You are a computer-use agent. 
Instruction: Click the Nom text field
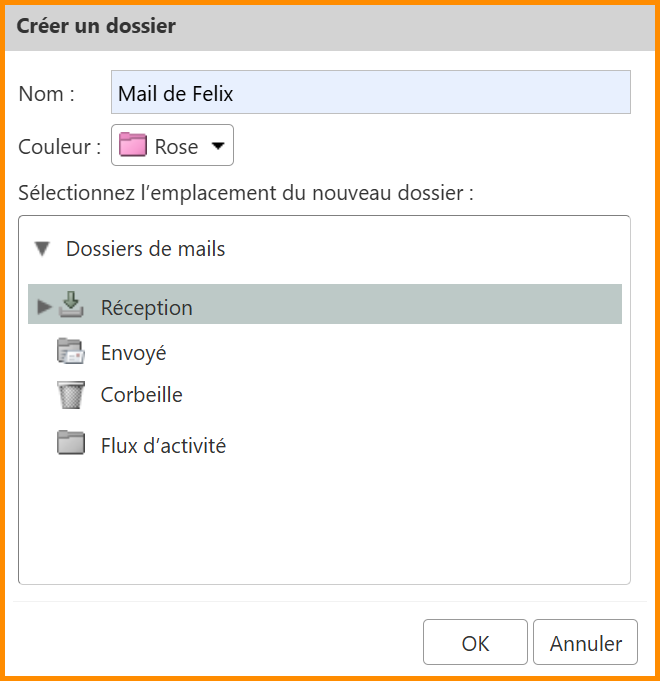[x=370, y=93]
